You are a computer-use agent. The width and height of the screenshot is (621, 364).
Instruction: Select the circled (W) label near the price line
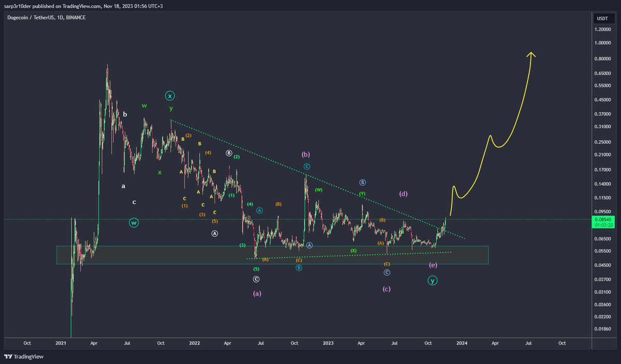(x=134, y=223)
